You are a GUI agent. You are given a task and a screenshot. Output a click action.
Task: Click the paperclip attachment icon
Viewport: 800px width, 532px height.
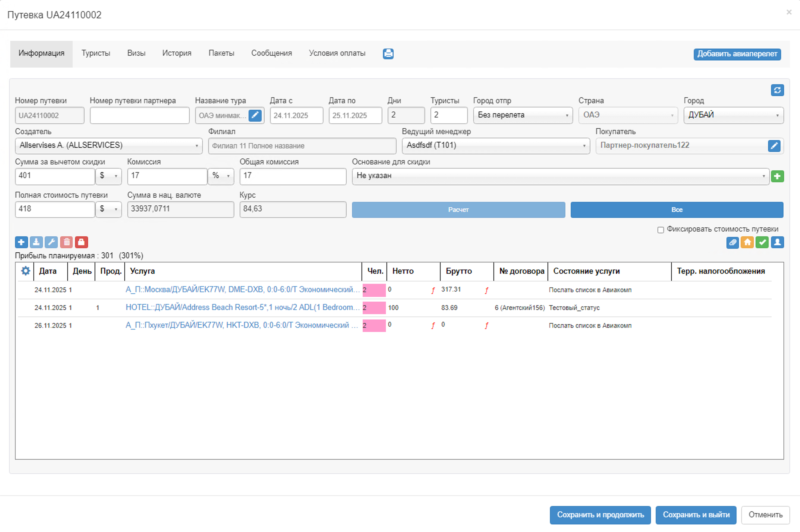point(733,243)
